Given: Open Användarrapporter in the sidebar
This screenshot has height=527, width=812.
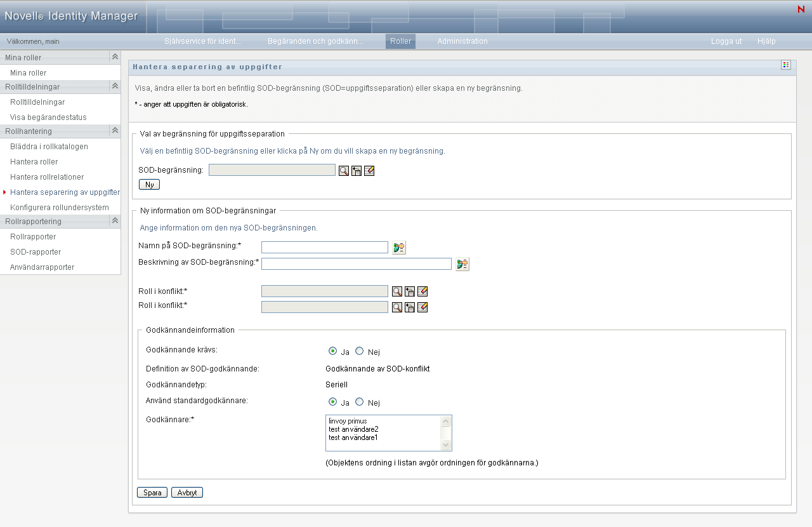Looking at the screenshot, I should pyautogui.click(x=42, y=267).
